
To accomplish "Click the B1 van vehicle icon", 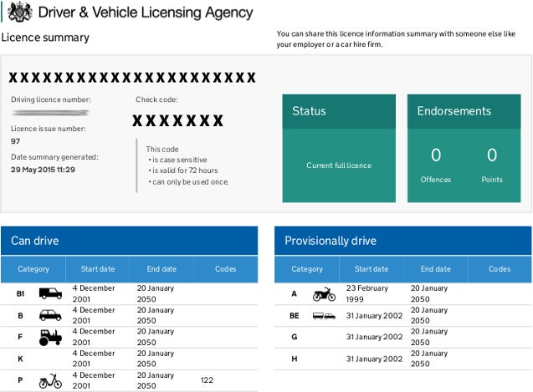I will click(50, 293).
